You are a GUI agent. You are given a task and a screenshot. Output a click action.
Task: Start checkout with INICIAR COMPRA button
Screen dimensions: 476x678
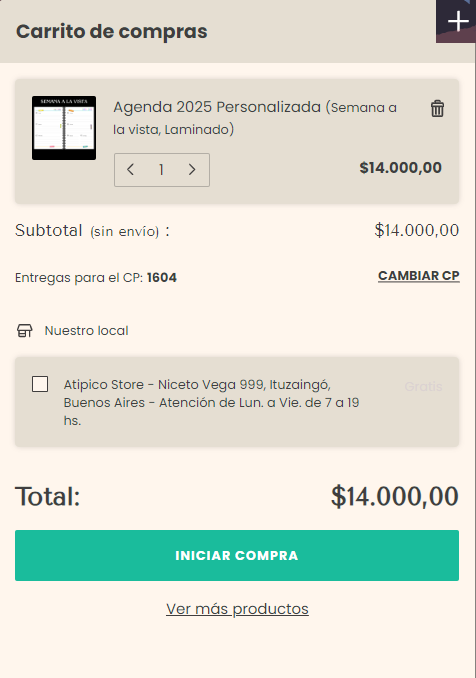pyautogui.click(x=237, y=556)
